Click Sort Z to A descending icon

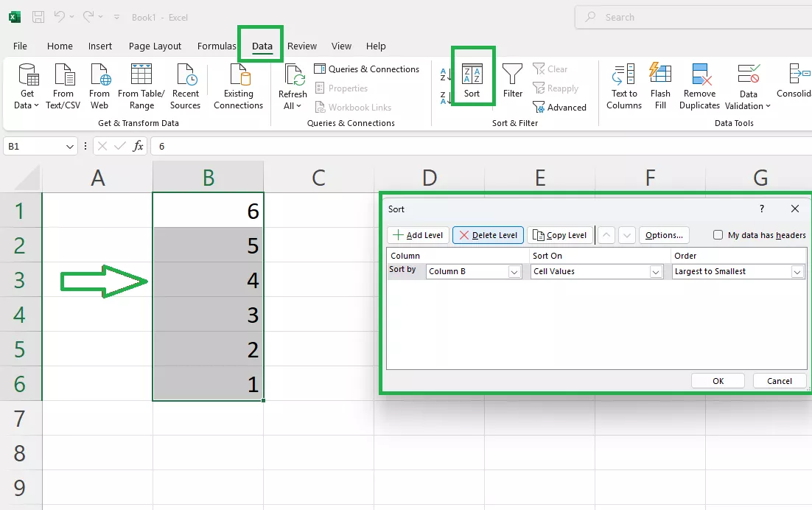click(x=445, y=97)
